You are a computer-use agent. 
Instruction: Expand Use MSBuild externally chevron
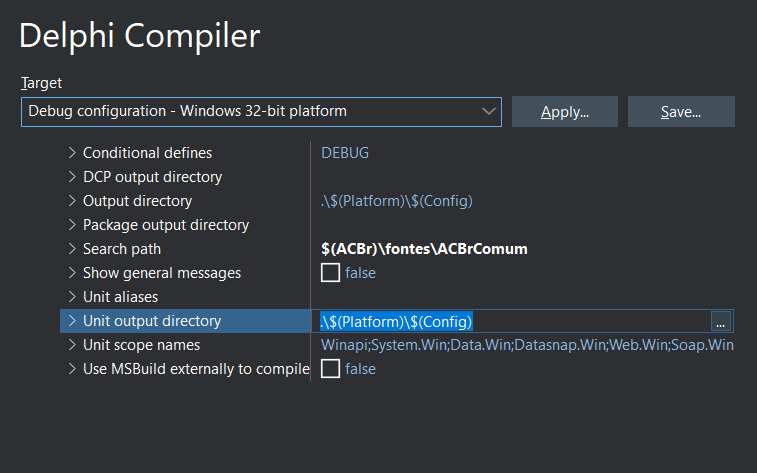point(72,369)
